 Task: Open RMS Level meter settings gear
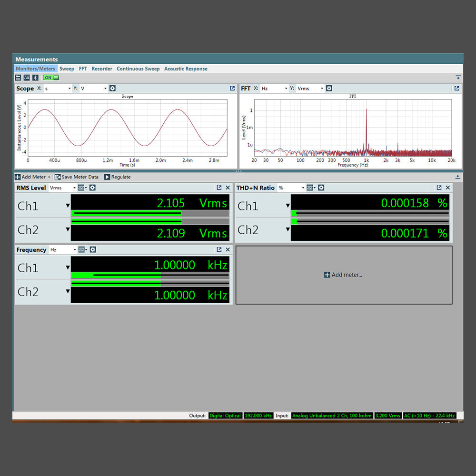click(x=92, y=188)
